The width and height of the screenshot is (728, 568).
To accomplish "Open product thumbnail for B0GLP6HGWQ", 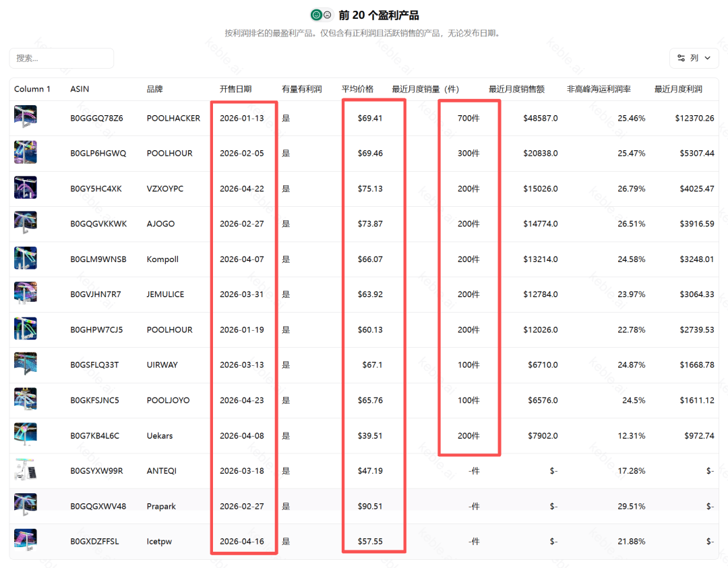I will click(x=26, y=152).
